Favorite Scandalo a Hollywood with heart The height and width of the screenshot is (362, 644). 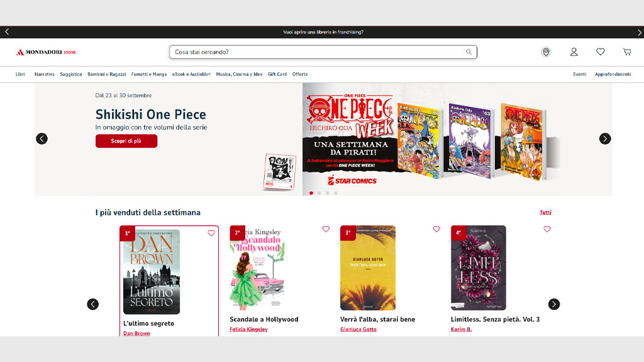326,229
